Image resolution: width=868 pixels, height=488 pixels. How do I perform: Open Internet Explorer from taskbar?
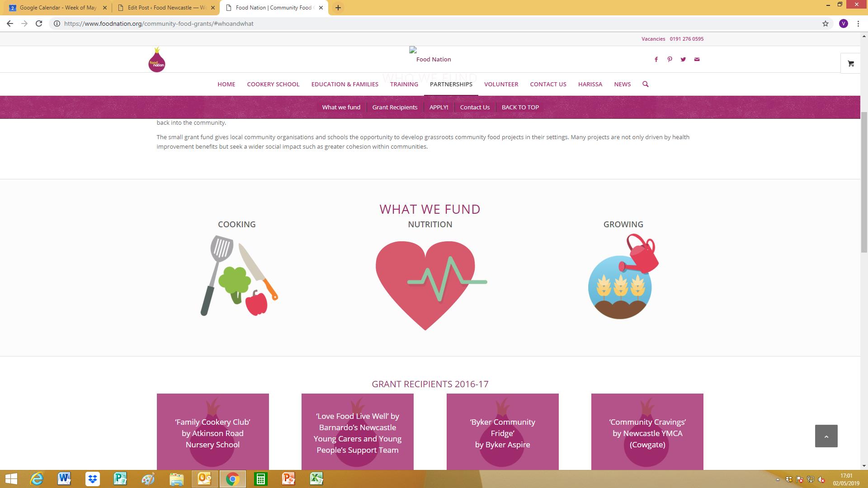coord(37,479)
